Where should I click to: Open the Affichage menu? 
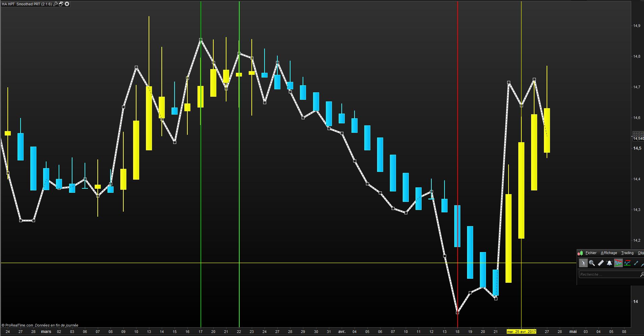(x=609, y=253)
